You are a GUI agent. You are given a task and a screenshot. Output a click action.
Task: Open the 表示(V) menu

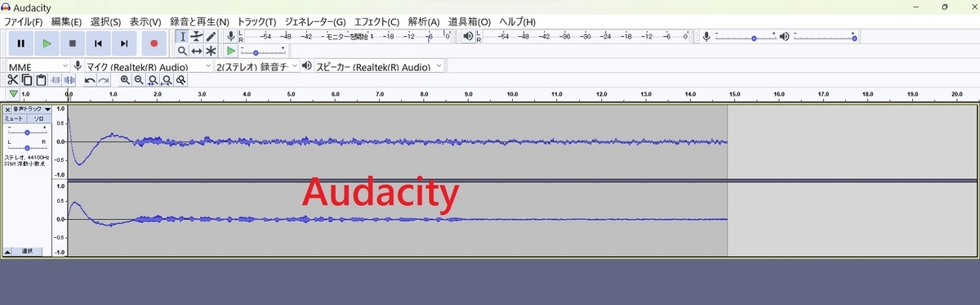[145, 21]
